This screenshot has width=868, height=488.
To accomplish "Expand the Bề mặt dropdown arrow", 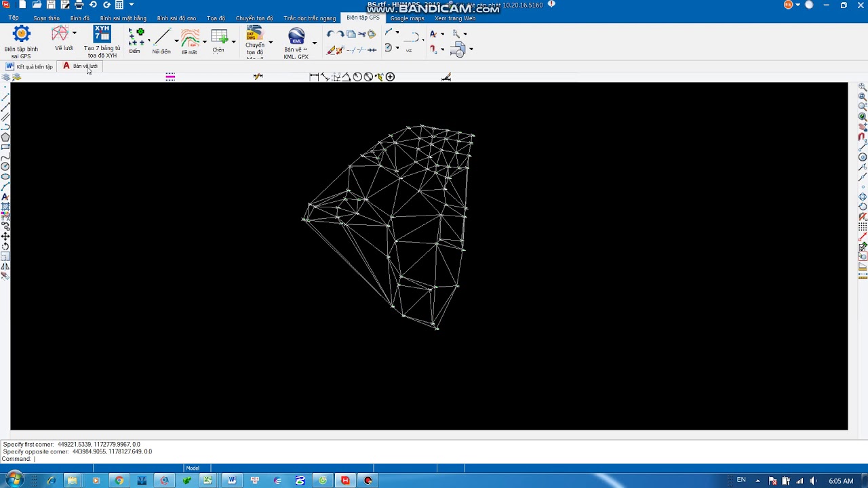I will coord(204,41).
